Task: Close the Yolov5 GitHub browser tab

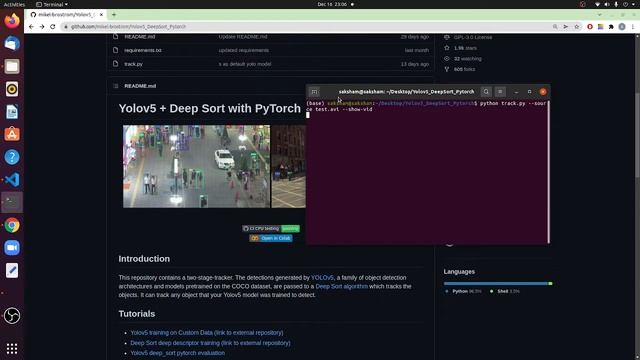Action: click(x=101, y=14)
